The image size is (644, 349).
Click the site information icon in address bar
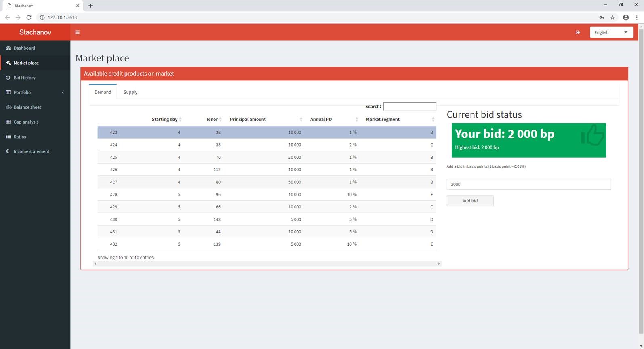[42, 17]
